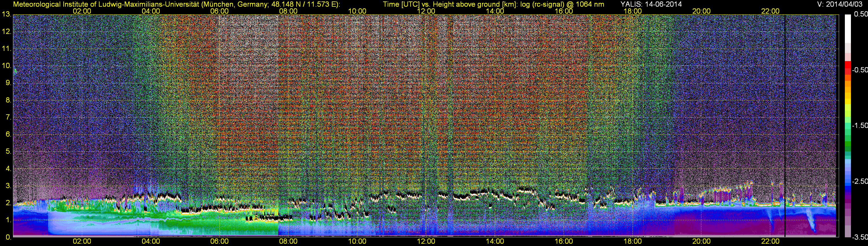
Task: Click the V: 2014/04/03 version text
Action: [839, 4]
